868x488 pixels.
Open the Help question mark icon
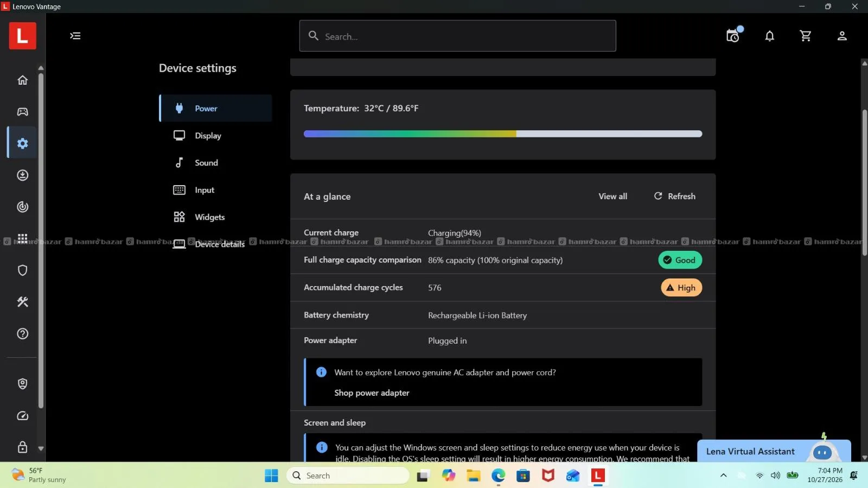tap(22, 334)
